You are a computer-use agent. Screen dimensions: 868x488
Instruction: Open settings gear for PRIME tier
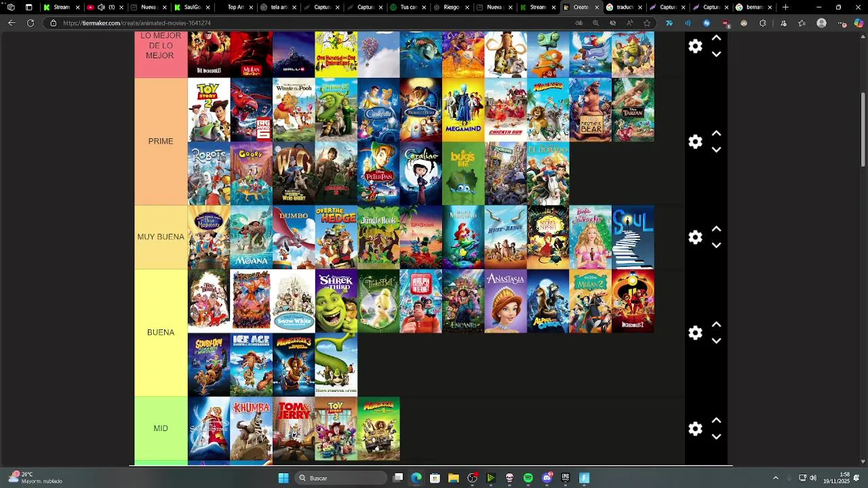coord(695,142)
